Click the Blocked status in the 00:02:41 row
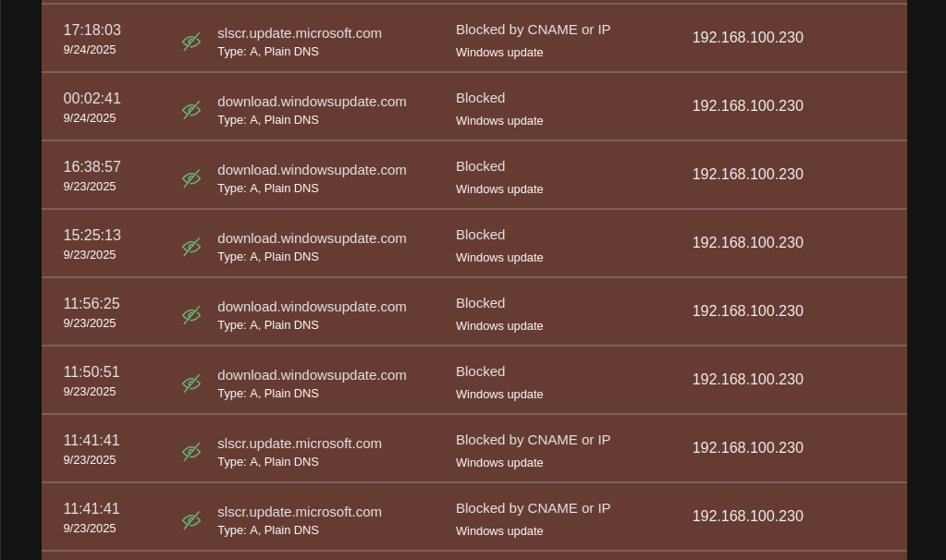The height and width of the screenshot is (560, 946). 480,98
